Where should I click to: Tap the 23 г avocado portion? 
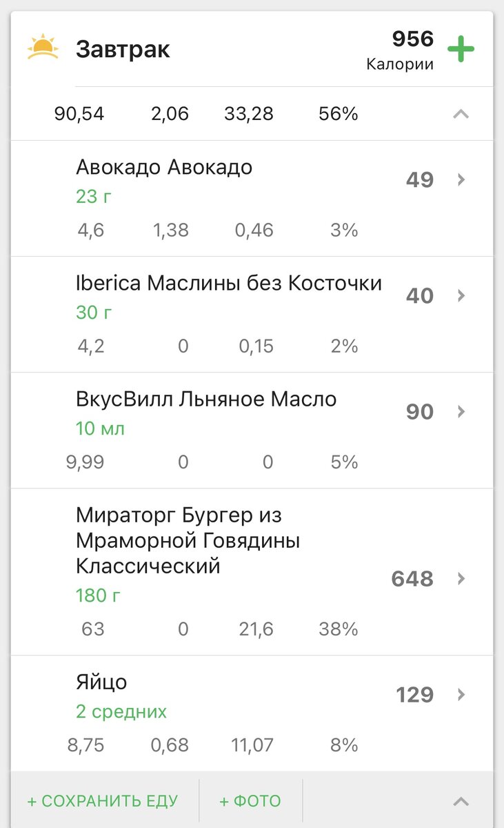tap(94, 197)
